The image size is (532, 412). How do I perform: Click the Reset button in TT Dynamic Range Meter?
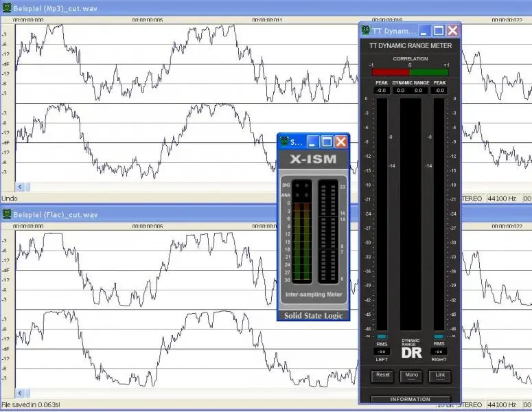[383, 376]
